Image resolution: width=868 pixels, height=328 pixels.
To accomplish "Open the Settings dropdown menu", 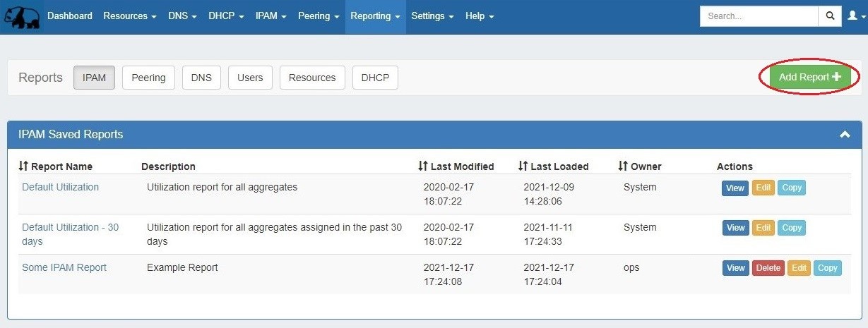I will click(432, 16).
